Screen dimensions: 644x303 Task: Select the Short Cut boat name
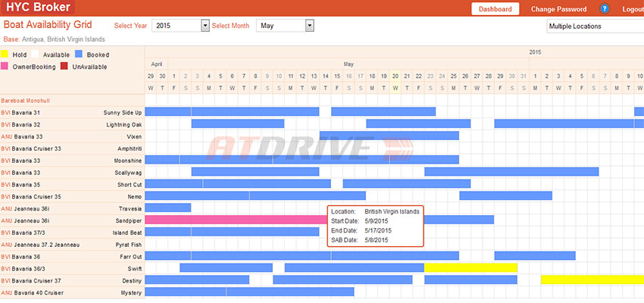(x=130, y=185)
